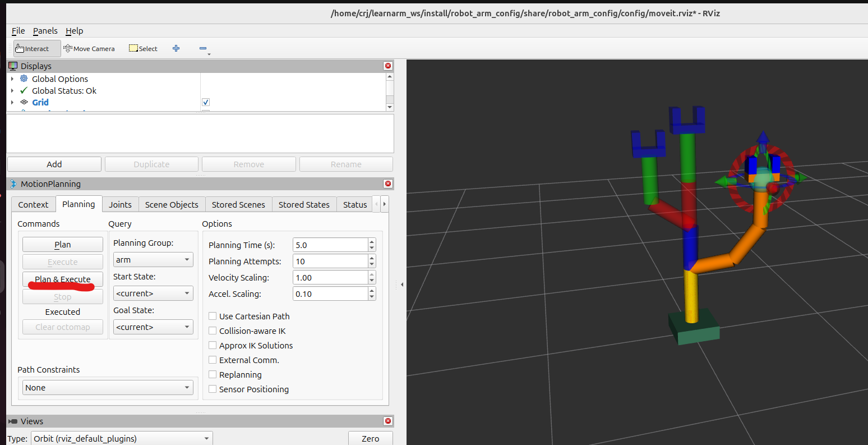Open the Goal State dropdown

(x=153, y=327)
